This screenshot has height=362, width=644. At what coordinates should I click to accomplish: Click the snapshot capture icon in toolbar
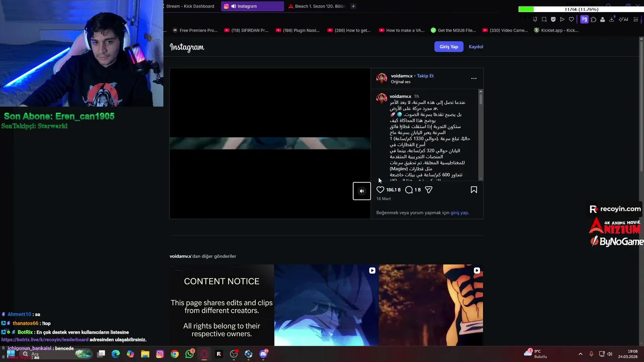(x=544, y=20)
